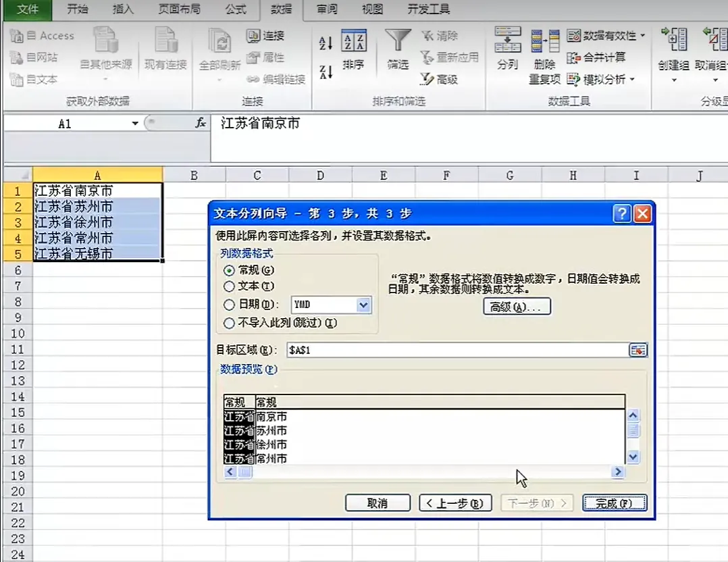Image resolution: width=728 pixels, height=562 pixels.
Task: Click Finish (完成) button in wizard
Action: 615,503
